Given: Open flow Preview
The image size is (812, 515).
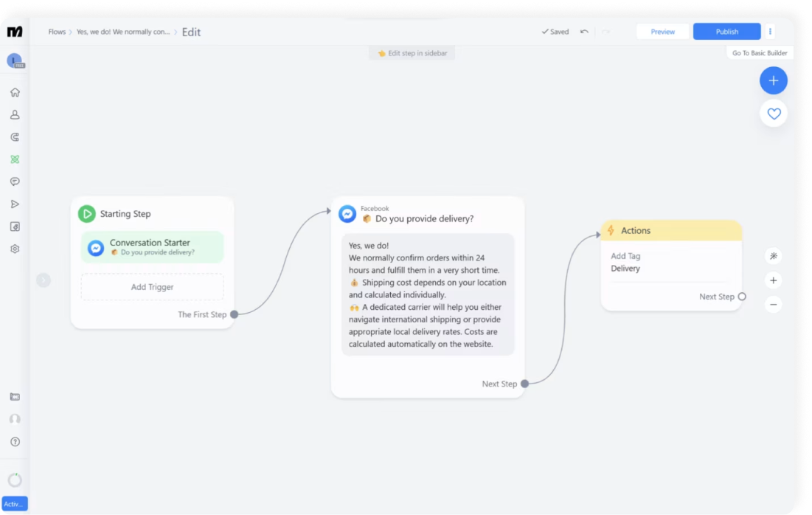Looking at the screenshot, I should point(662,31).
